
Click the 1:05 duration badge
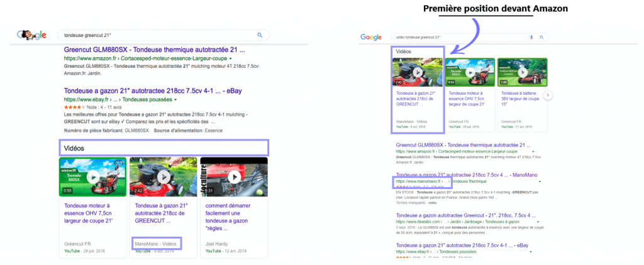point(504,82)
